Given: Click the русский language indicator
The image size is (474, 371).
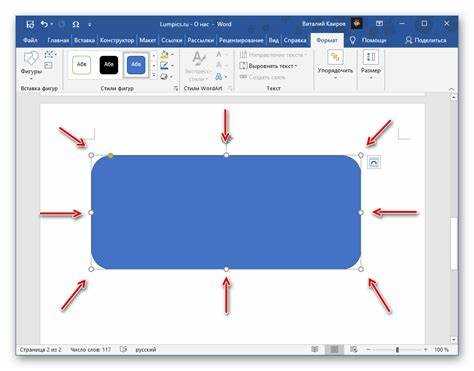Looking at the screenshot, I should [x=146, y=349].
